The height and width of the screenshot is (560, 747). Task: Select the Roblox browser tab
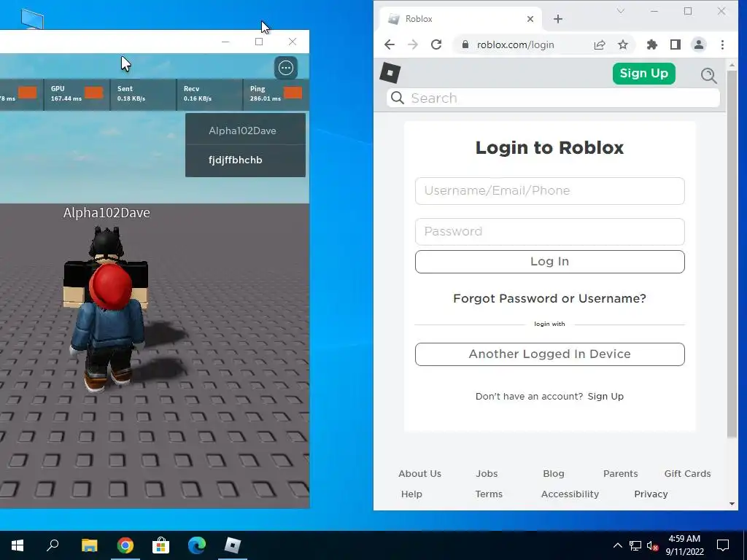(460, 19)
